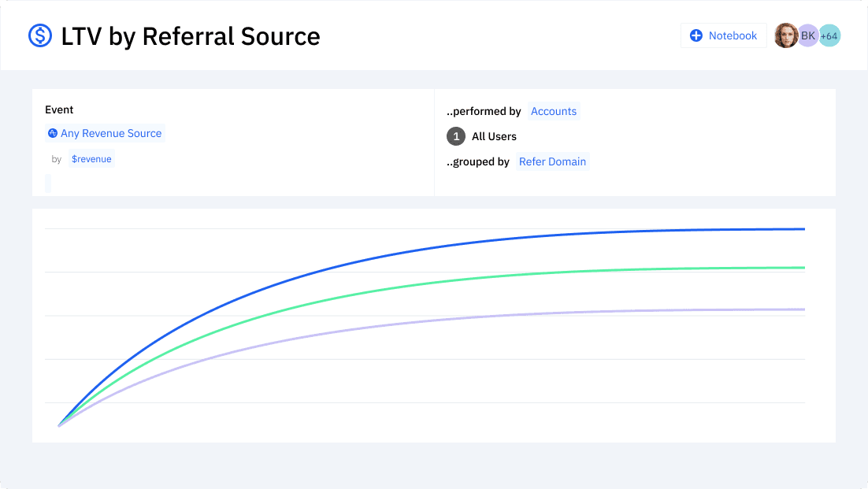The height and width of the screenshot is (489, 868).
Task: Click the ..grouped by label
Action: [x=478, y=161]
